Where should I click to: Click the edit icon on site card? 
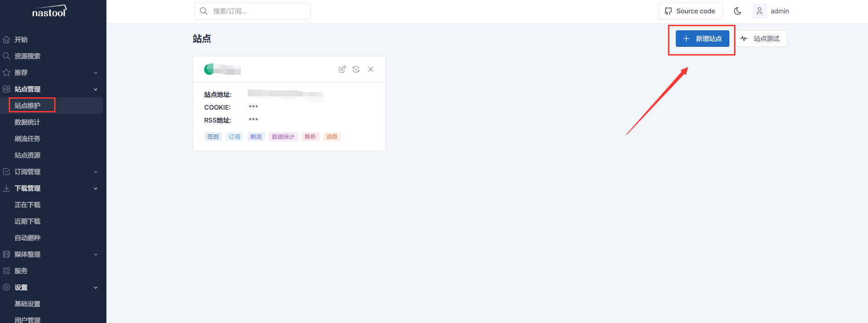coord(342,69)
